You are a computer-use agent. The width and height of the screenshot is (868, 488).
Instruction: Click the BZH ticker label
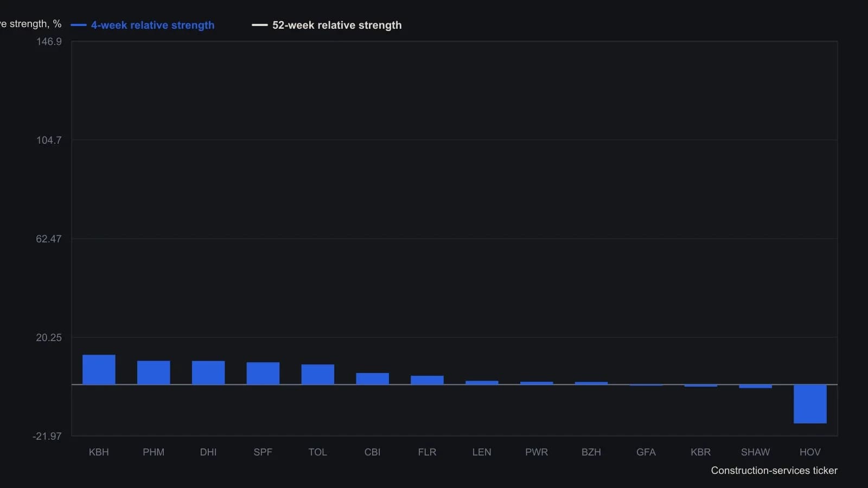[x=591, y=452]
